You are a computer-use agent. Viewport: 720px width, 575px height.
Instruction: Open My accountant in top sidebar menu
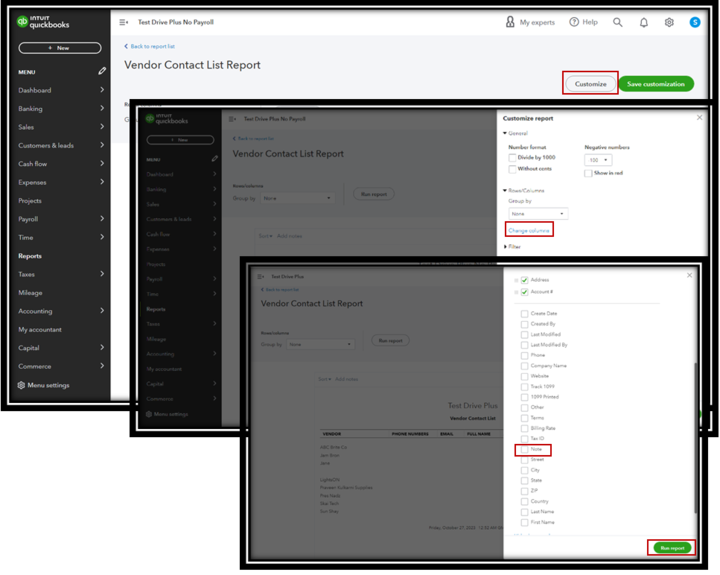[40, 329]
